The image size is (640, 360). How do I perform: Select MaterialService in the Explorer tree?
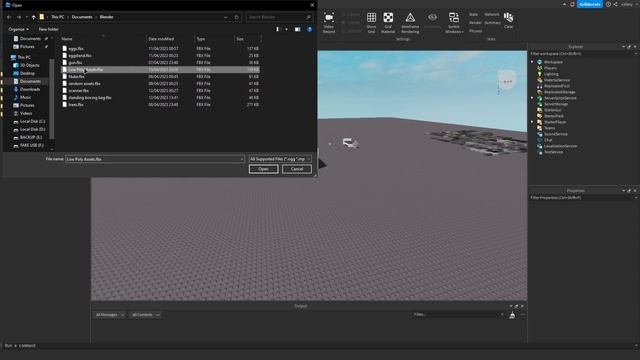(x=557, y=80)
